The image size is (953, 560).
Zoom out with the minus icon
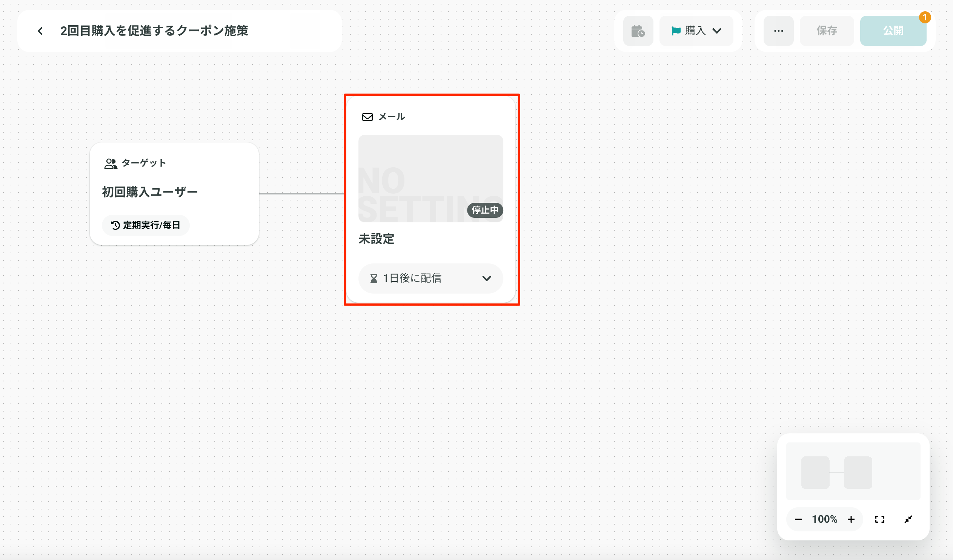coord(798,519)
